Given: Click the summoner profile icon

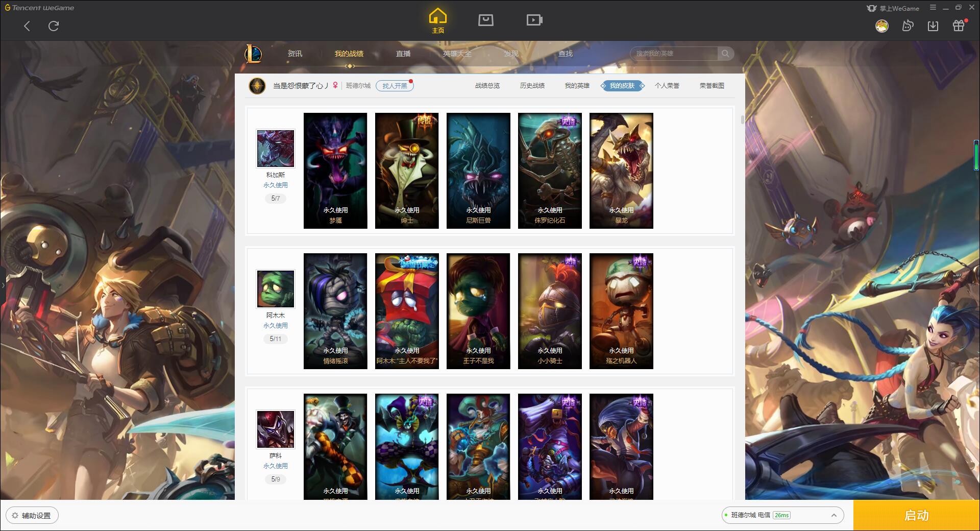Looking at the screenshot, I should tap(257, 86).
